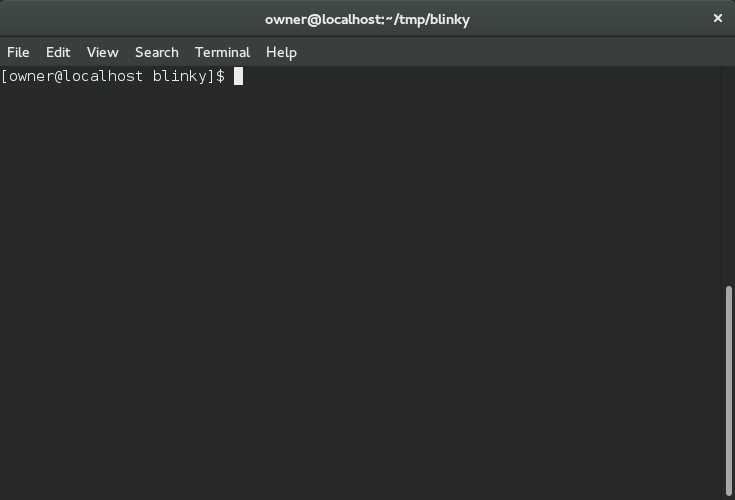Focus the empty terminal area in the center
Viewport: 735px width, 500px height.
pos(360,280)
